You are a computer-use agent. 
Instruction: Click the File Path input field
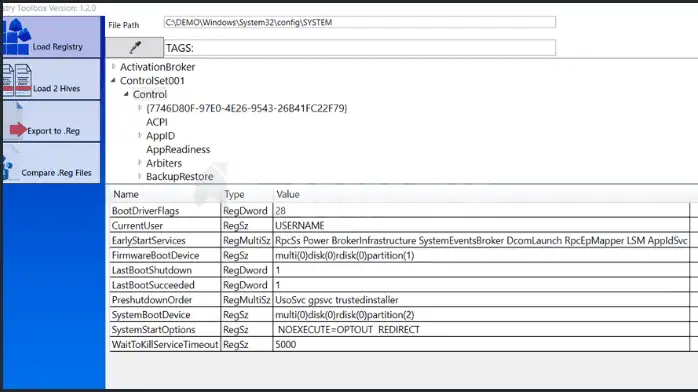pos(360,22)
